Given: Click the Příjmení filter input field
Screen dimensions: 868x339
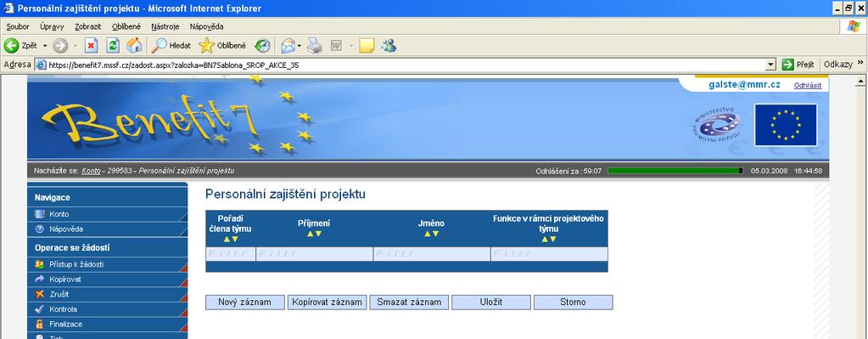Looking at the screenshot, I should point(315,254).
